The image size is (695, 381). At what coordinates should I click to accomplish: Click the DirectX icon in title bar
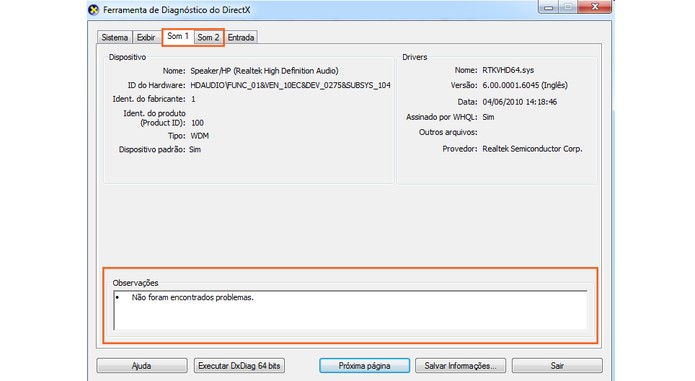(94, 10)
